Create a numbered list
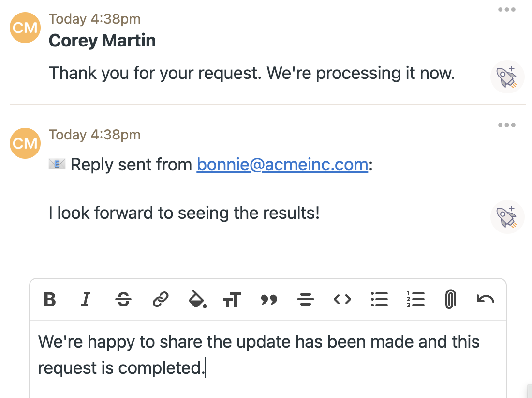Screen dimensions: 532x398 pos(415,300)
